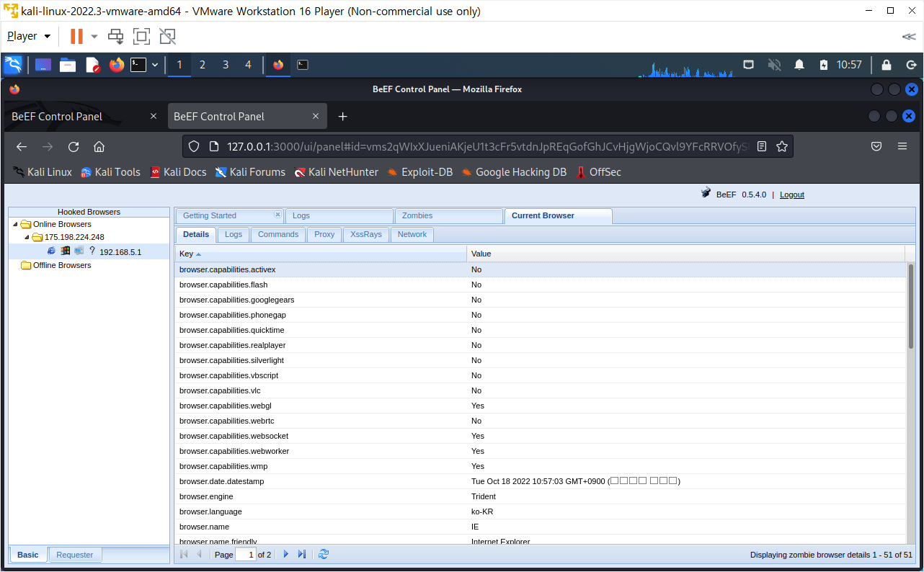Image resolution: width=924 pixels, height=572 pixels.
Task: Open the dropdown arrow beside the VMware pause button
Action: [x=94, y=36]
